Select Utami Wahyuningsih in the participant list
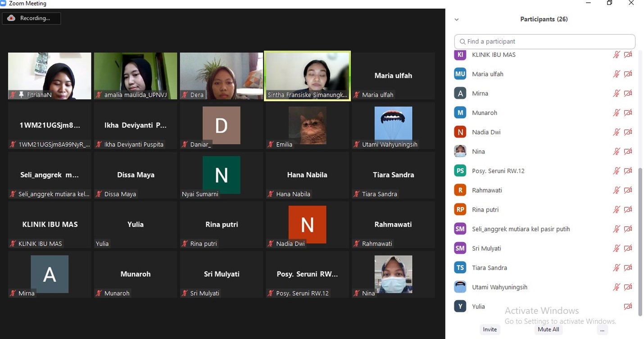Screen dimensions: 644x339 (x=499, y=287)
